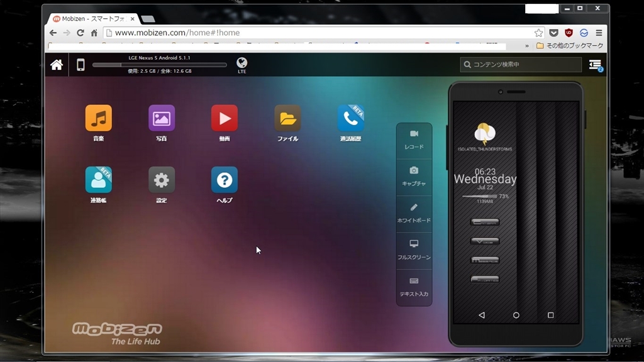The width and height of the screenshot is (644, 362).
Task: Click the browser forward arrow
Action: (67, 33)
